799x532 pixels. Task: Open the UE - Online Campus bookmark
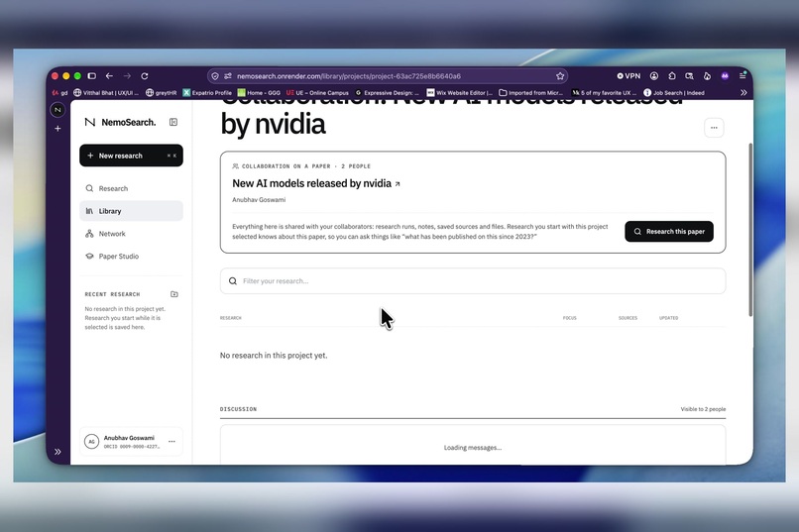(317, 93)
